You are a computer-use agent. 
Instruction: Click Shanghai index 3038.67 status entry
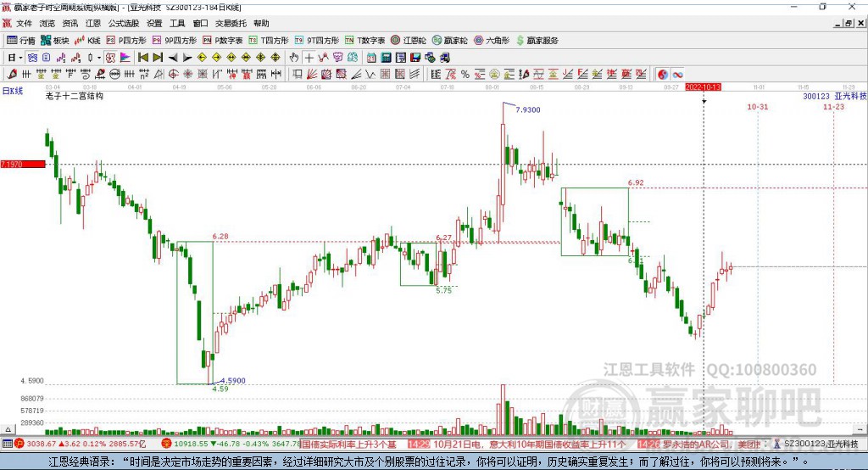tap(81, 444)
